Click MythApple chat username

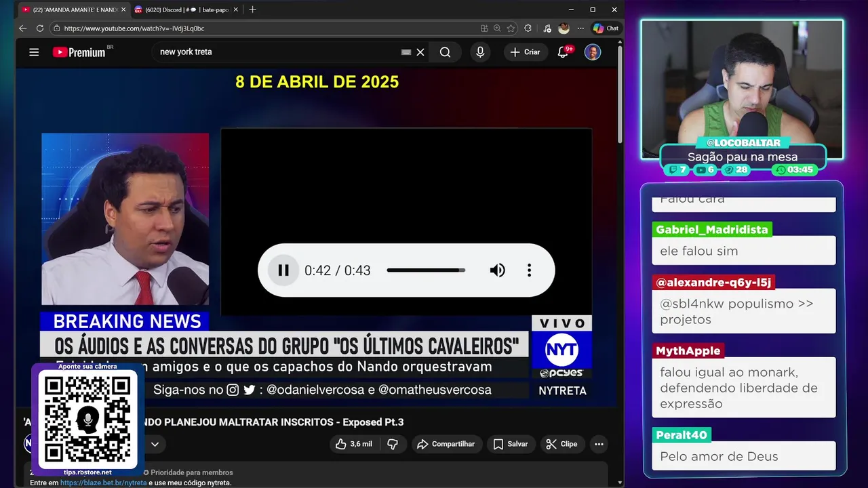click(x=688, y=351)
